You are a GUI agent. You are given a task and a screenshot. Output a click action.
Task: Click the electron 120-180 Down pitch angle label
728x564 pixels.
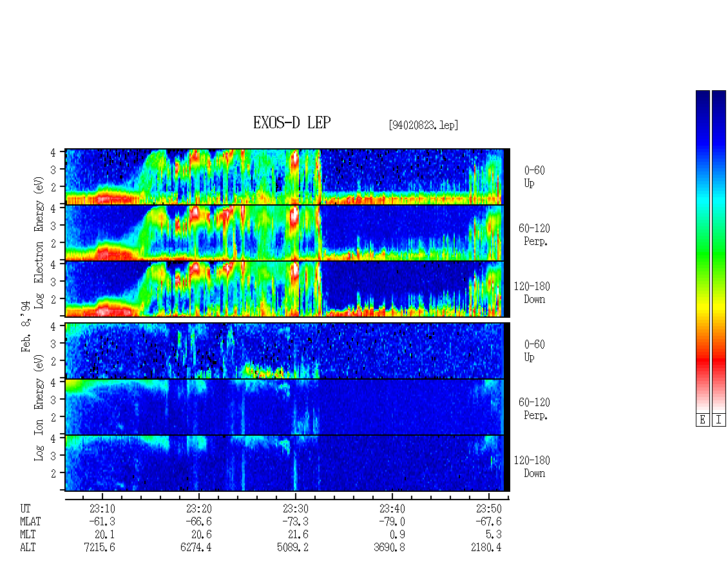[x=532, y=293]
